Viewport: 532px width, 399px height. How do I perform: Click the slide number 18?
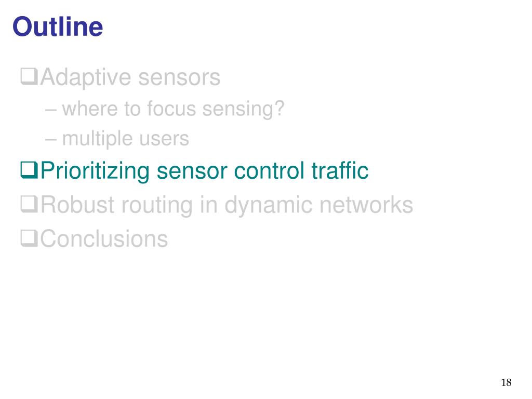click(506, 382)
